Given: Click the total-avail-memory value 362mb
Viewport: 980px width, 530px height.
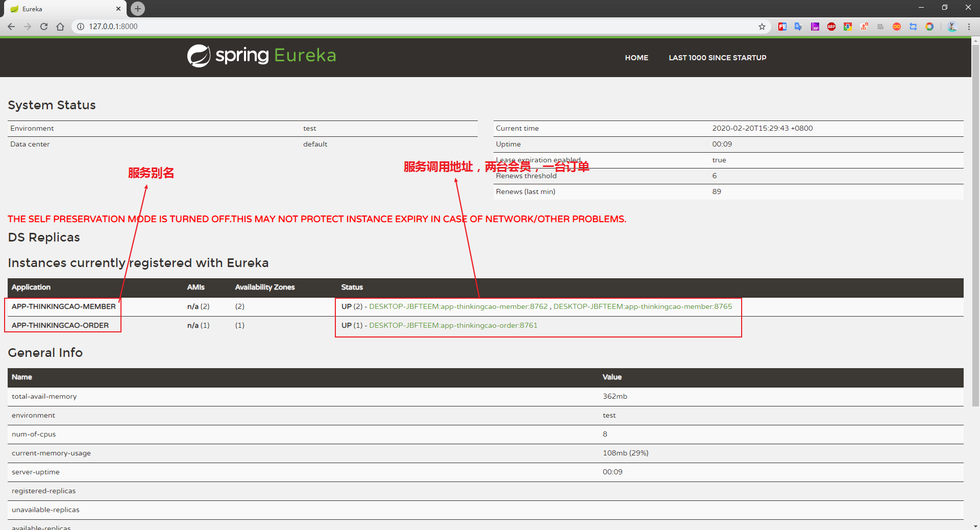Looking at the screenshot, I should pyautogui.click(x=615, y=396).
